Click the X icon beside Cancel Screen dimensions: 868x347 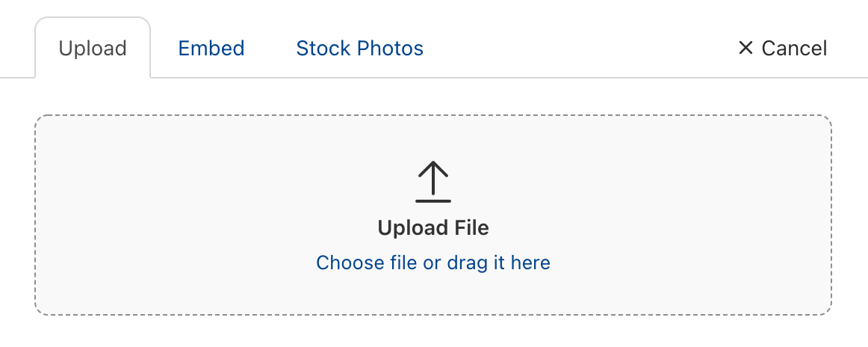point(745,49)
